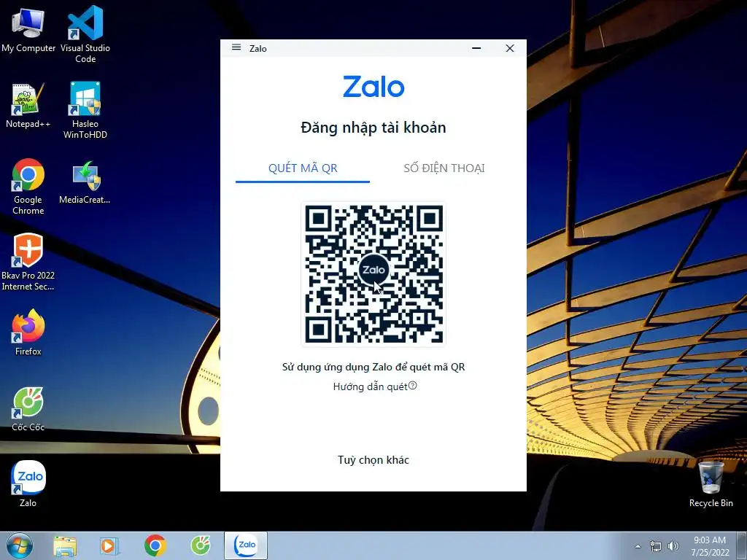Open Cốc Cốc desktop shortcut
Image resolution: width=747 pixels, height=560 pixels.
[x=28, y=409]
